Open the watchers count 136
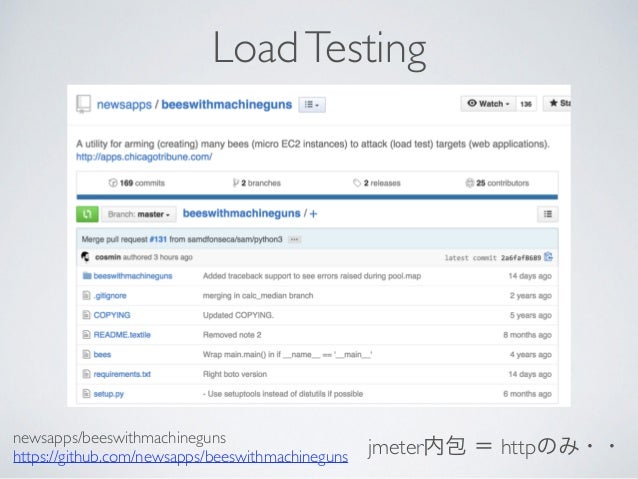Image resolution: width=638 pixels, height=479 pixels. (x=526, y=104)
